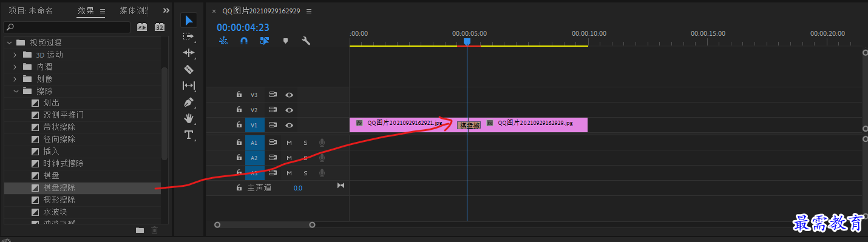868x242 pixels.
Task: Toggle lock on master audio track
Action: click(240, 188)
